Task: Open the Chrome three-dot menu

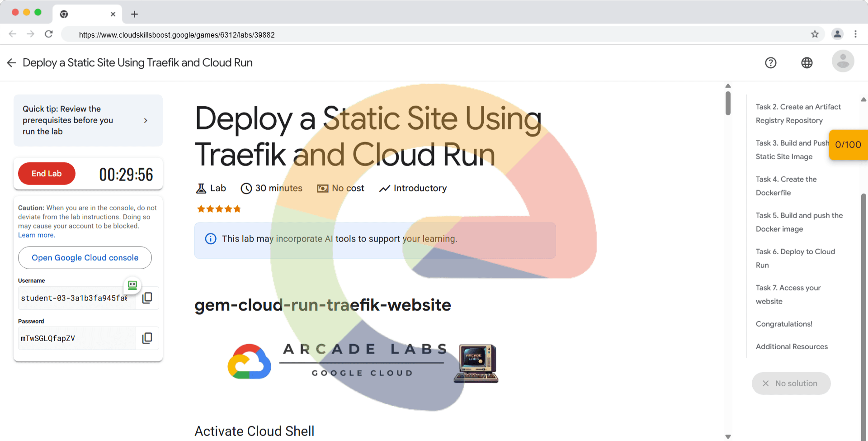Action: tap(855, 34)
